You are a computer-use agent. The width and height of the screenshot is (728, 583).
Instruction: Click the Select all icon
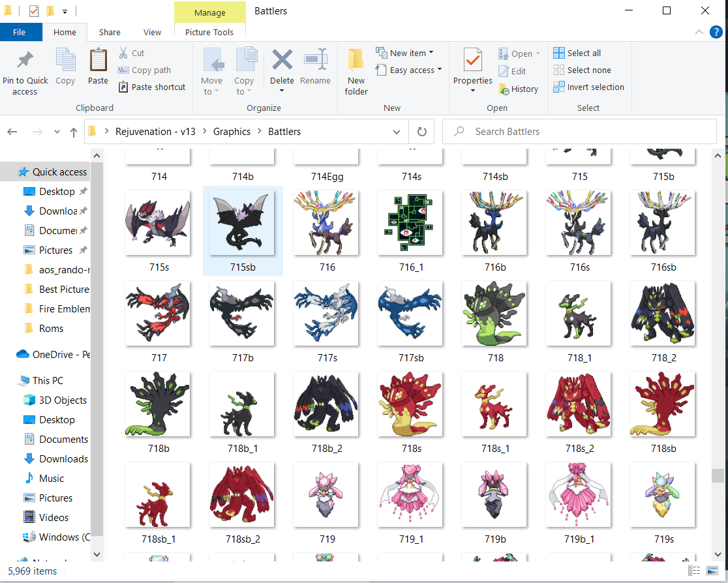(x=559, y=53)
